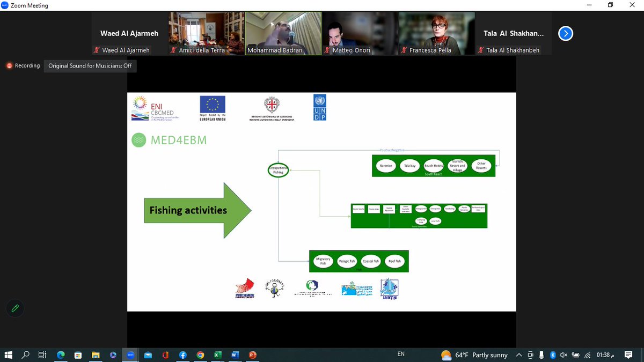Open the weather widget showing 64°F
The height and width of the screenshot is (362, 644).
(474, 355)
